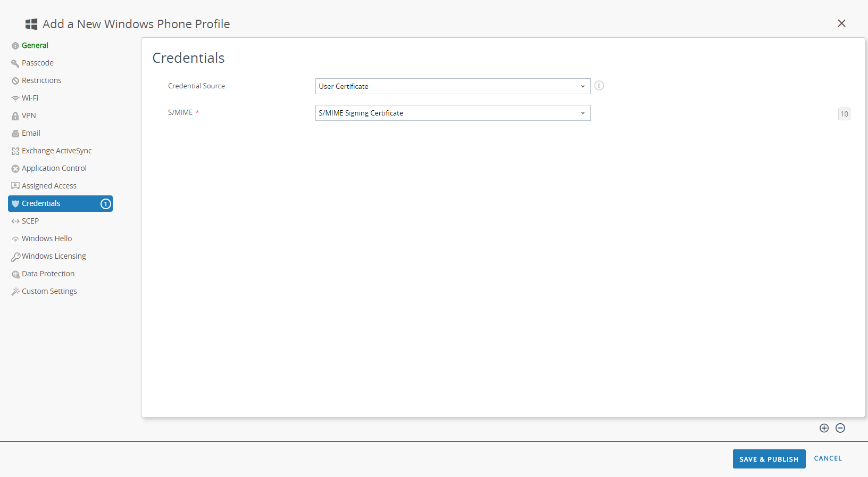Viewport: 868px width, 477px height.
Task: Click the Cancel link
Action: pyautogui.click(x=828, y=458)
